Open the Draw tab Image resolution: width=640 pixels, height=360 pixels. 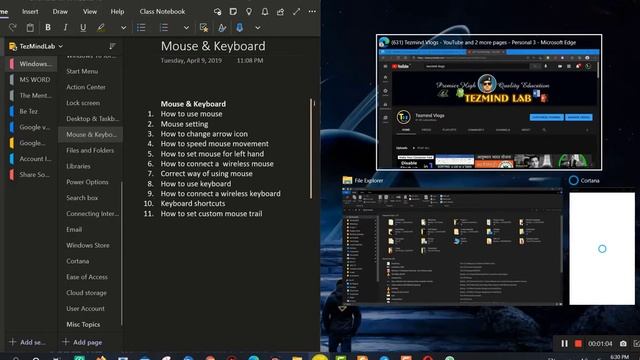[x=60, y=11]
